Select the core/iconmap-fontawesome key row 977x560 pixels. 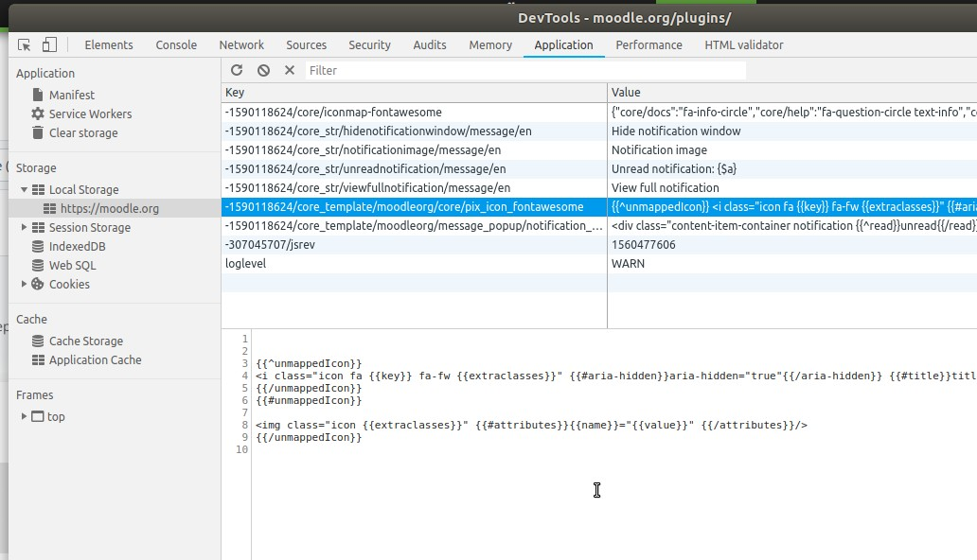[414, 113]
